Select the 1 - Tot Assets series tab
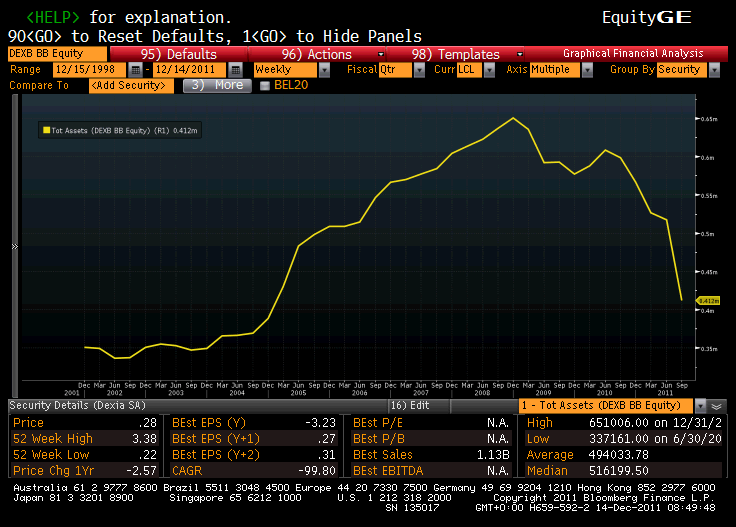 click(x=606, y=406)
